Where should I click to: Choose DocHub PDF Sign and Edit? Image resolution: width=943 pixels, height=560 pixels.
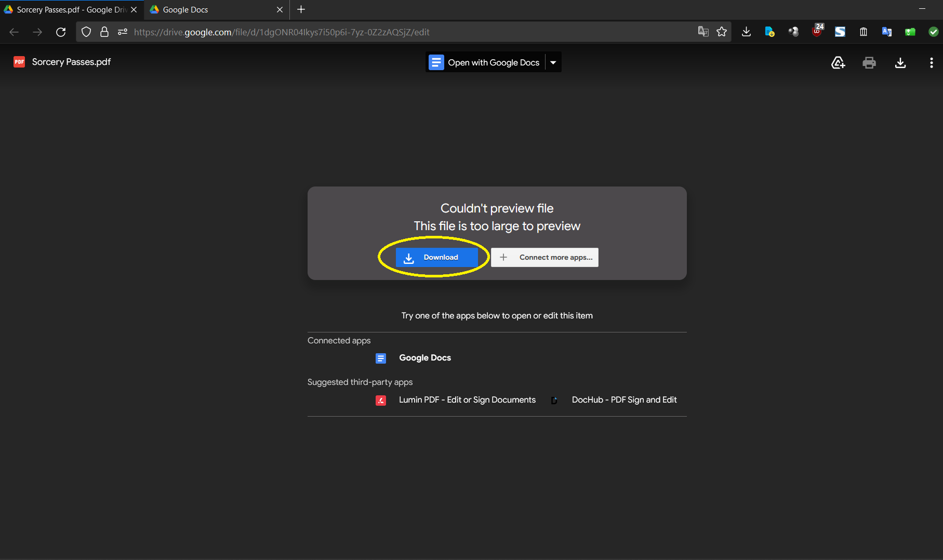click(x=623, y=400)
